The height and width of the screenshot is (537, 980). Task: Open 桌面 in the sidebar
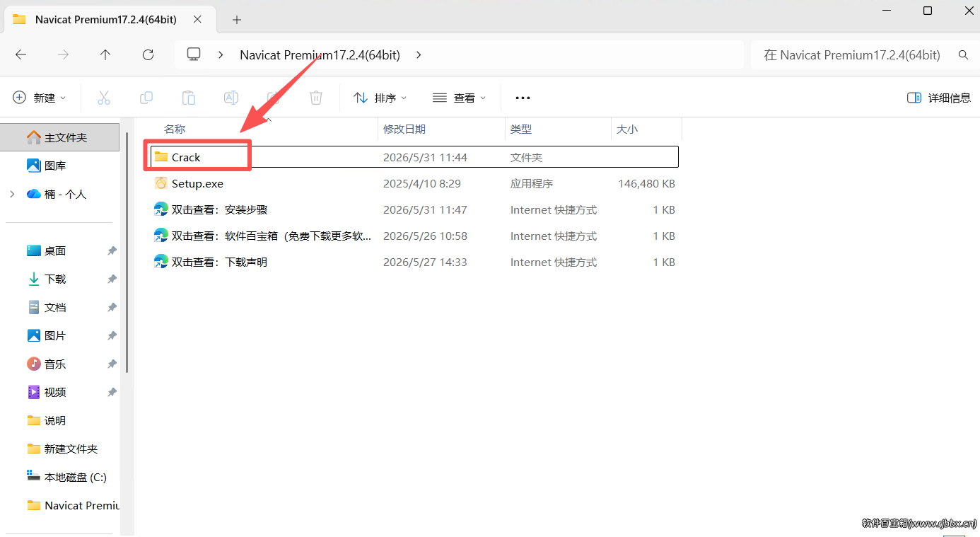(x=59, y=250)
